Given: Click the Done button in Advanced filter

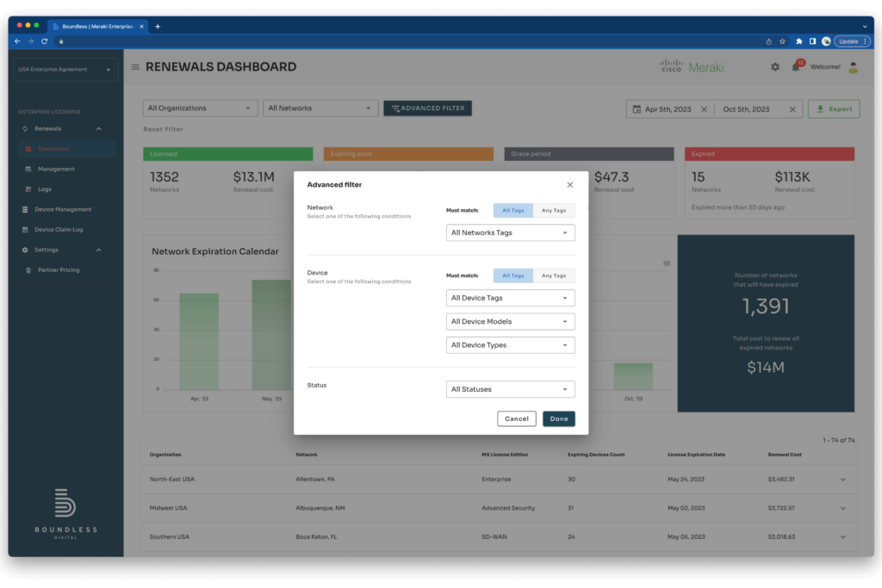Looking at the screenshot, I should click(x=558, y=418).
